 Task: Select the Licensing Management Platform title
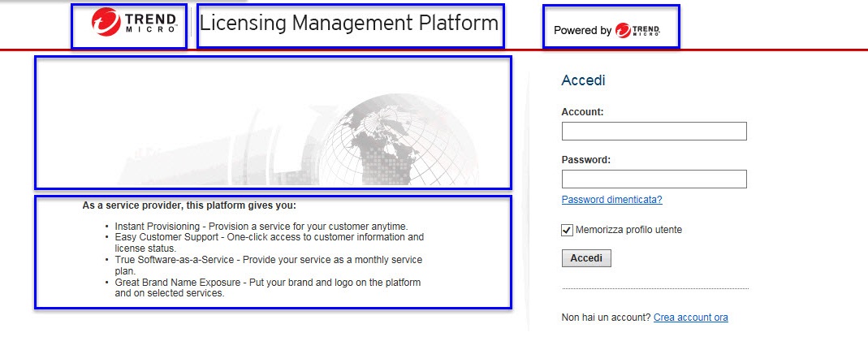coord(348,24)
